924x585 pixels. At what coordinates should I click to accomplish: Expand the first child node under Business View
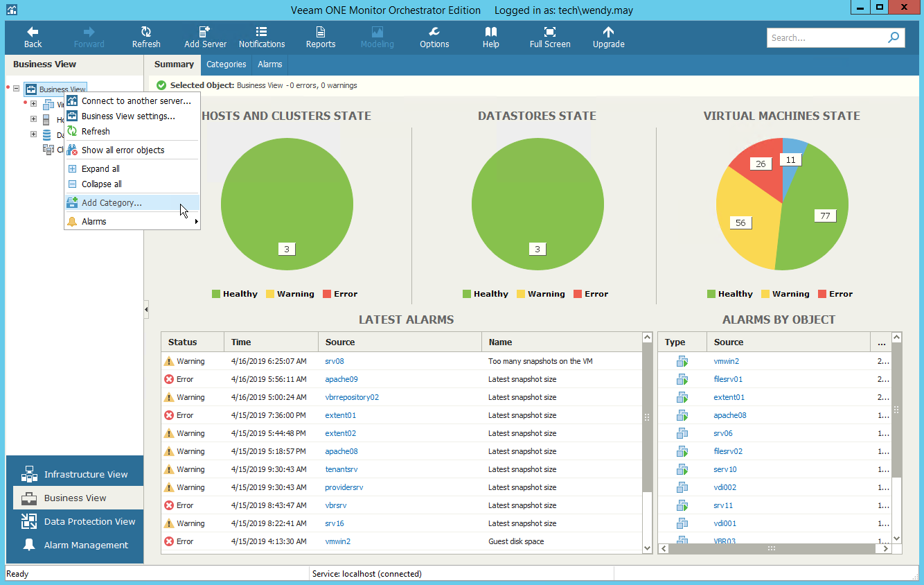[33, 104]
